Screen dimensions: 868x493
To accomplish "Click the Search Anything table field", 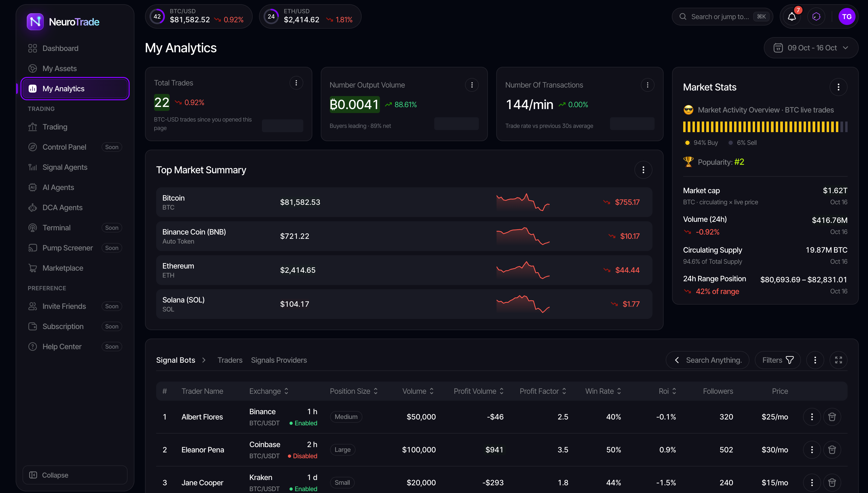I will coord(707,360).
